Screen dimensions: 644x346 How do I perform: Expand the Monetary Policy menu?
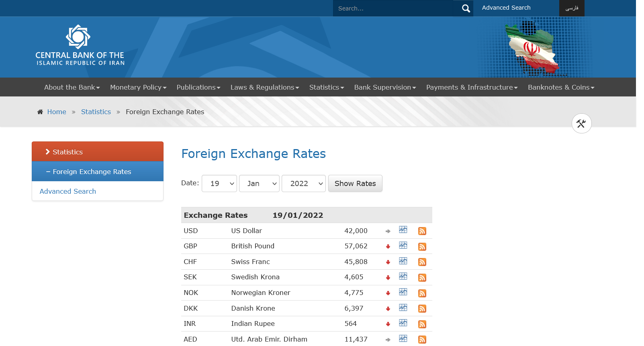point(138,87)
